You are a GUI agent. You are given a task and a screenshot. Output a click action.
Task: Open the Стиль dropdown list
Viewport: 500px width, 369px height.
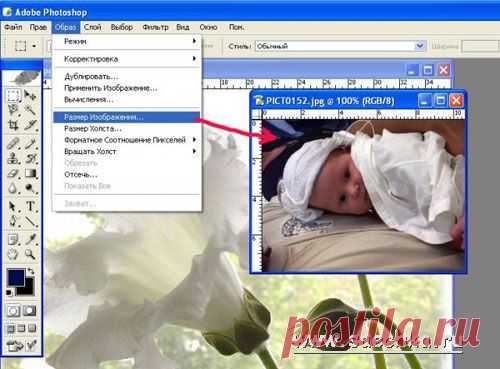(x=420, y=46)
